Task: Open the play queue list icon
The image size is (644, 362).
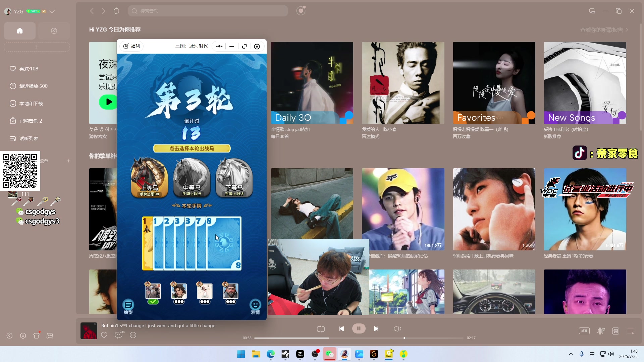Action: point(631,331)
